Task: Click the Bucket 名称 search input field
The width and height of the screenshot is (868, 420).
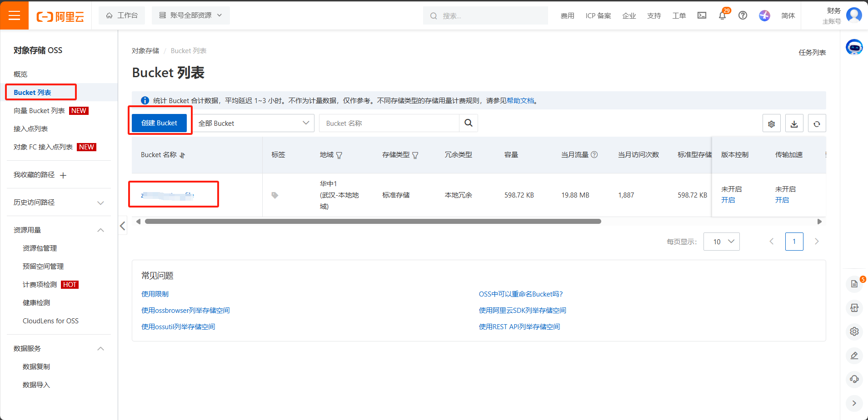Action: click(x=389, y=123)
